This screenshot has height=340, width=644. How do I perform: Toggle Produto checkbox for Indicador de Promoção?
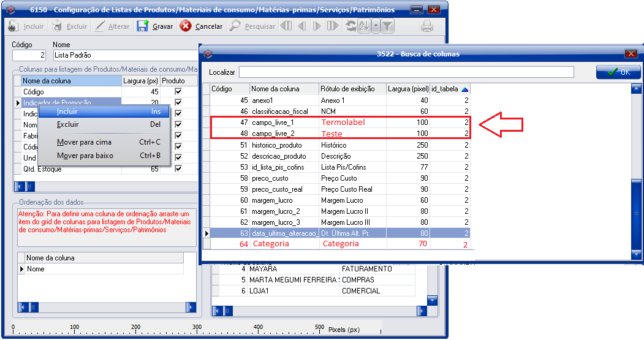coord(178,103)
